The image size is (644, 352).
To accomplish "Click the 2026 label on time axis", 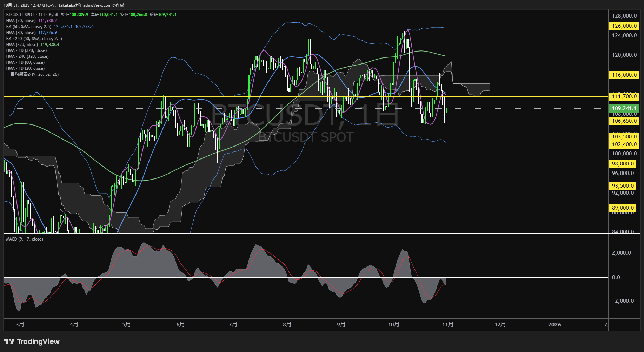I will click(x=554, y=325).
